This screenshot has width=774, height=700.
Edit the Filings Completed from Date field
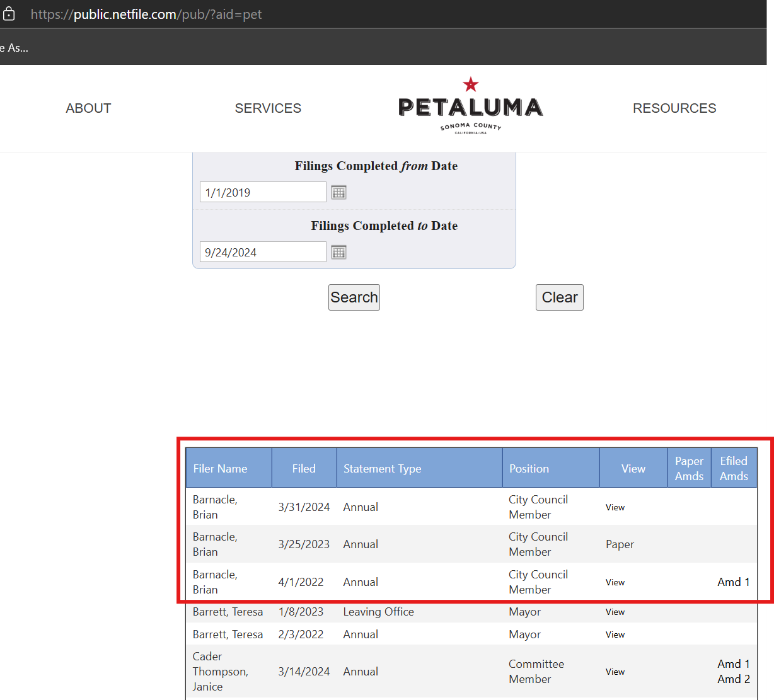coord(263,192)
